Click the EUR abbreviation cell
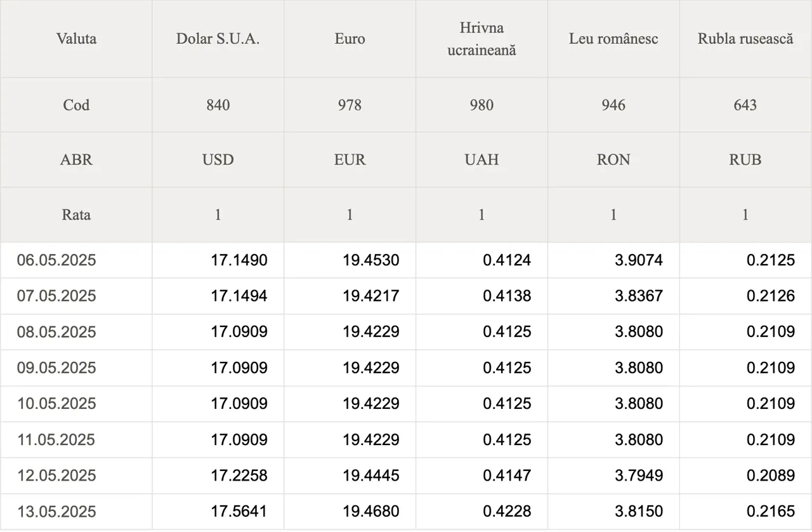 pos(350,159)
